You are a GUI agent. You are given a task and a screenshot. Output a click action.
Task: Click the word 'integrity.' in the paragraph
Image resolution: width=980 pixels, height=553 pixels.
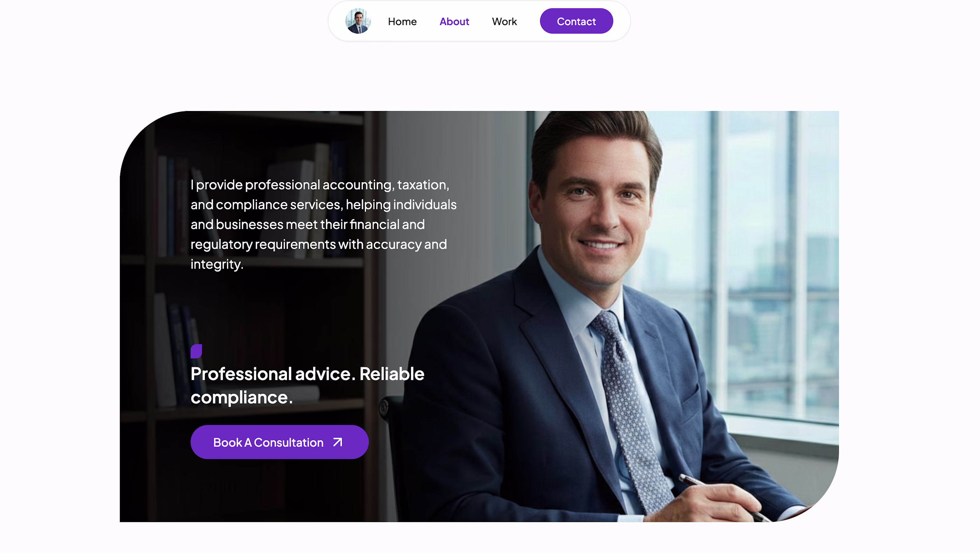tap(217, 264)
